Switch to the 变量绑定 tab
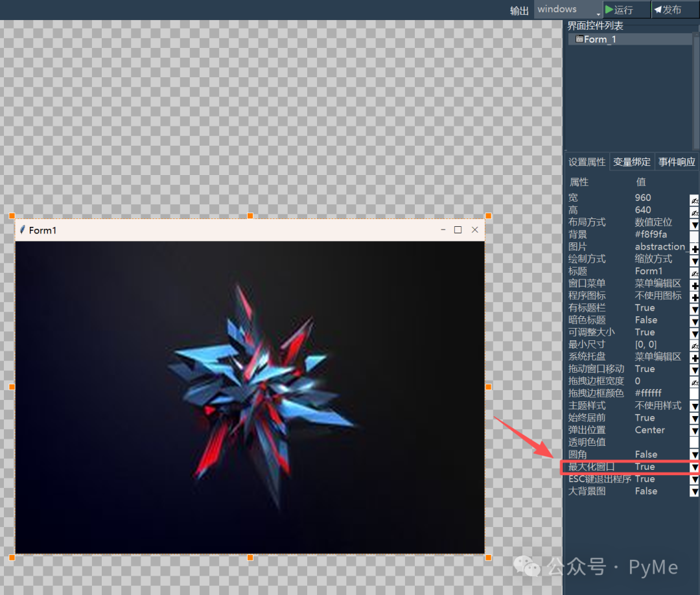Viewport: 700px width, 595px height. 631,161
